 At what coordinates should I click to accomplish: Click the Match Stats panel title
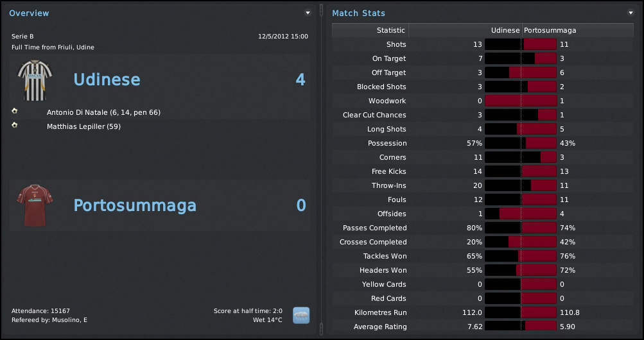tap(358, 13)
